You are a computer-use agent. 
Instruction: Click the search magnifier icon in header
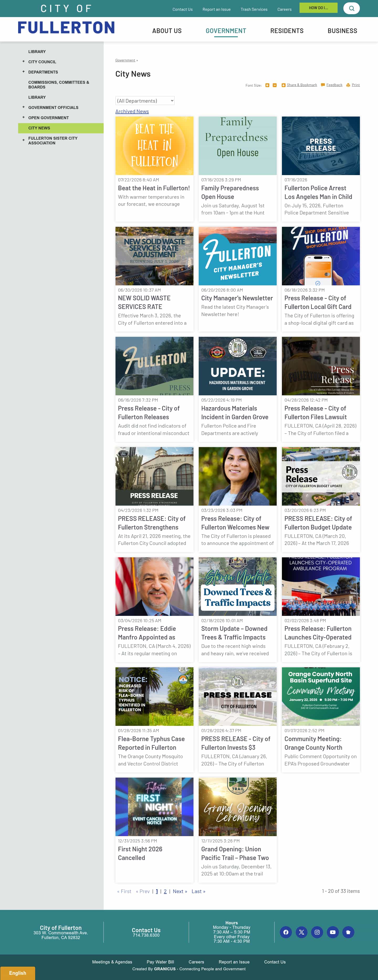pyautogui.click(x=351, y=8)
